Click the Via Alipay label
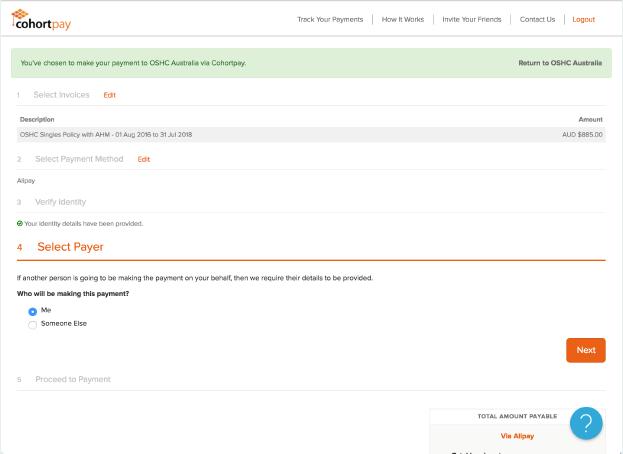This screenshot has height=454, width=623. [x=517, y=436]
